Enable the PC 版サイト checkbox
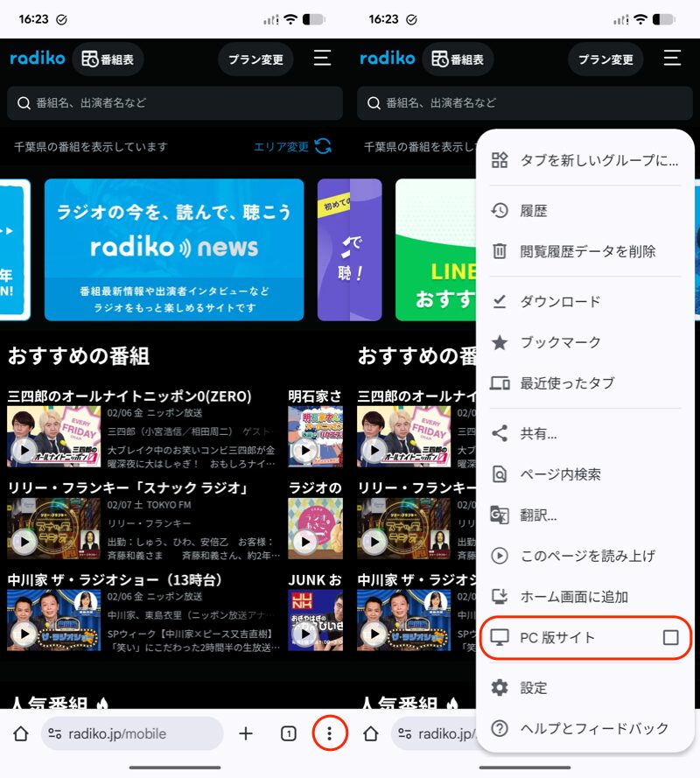Viewport: 700px width, 778px height. (671, 638)
